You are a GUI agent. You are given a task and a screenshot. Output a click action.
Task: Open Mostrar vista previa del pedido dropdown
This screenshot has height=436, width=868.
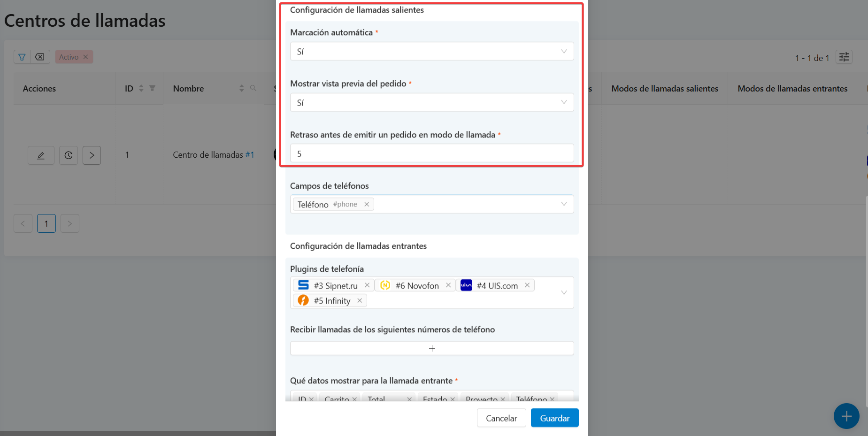click(431, 103)
